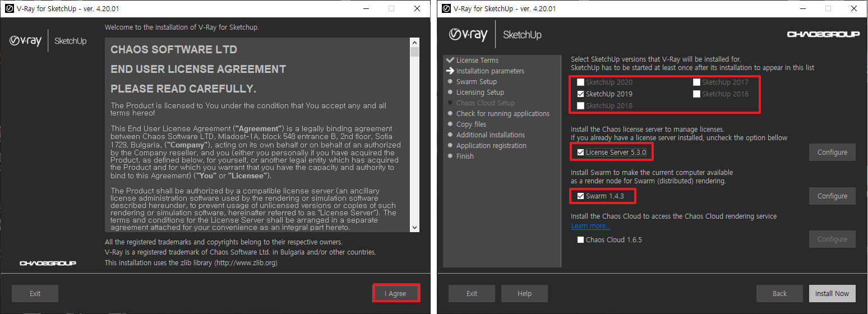Screen dimensions: 868x314
Task: Toggle the SketchUp 2018 checkbox
Action: 580,105
